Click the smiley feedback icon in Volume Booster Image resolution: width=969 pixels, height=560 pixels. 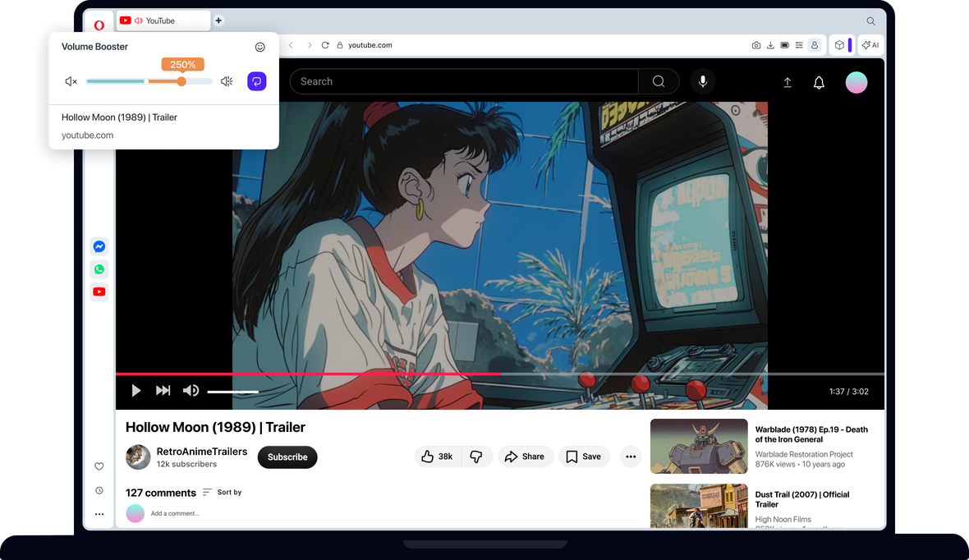pyautogui.click(x=260, y=47)
